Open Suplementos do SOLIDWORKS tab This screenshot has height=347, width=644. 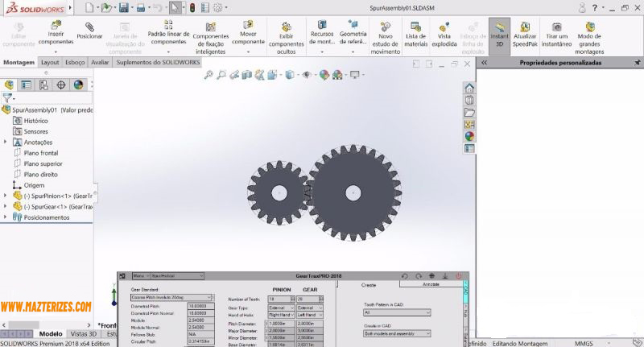(158, 62)
